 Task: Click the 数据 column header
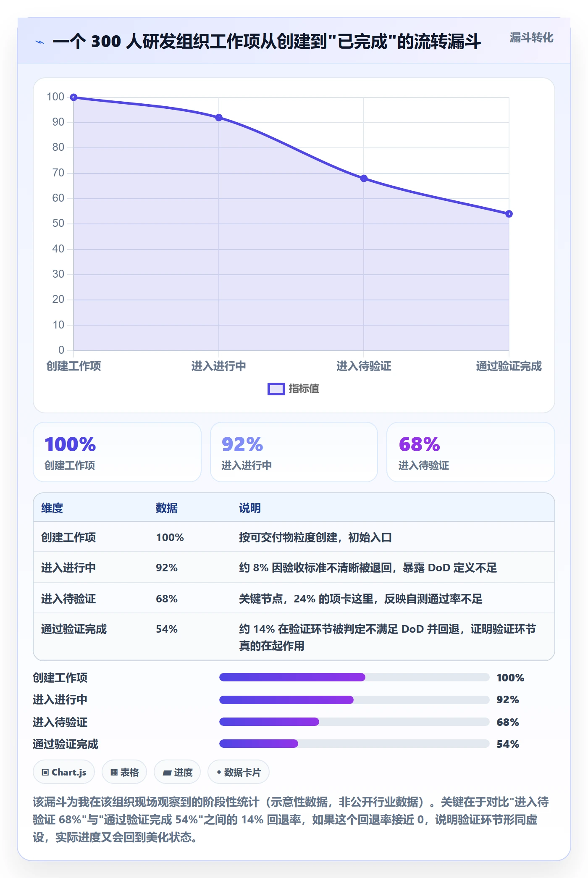(167, 508)
